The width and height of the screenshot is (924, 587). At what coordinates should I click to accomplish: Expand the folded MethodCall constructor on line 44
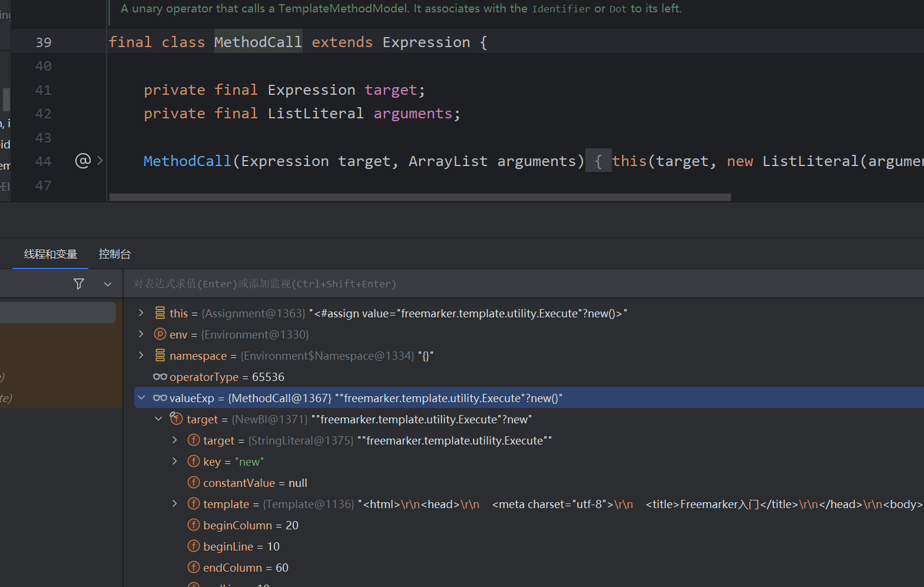point(100,161)
